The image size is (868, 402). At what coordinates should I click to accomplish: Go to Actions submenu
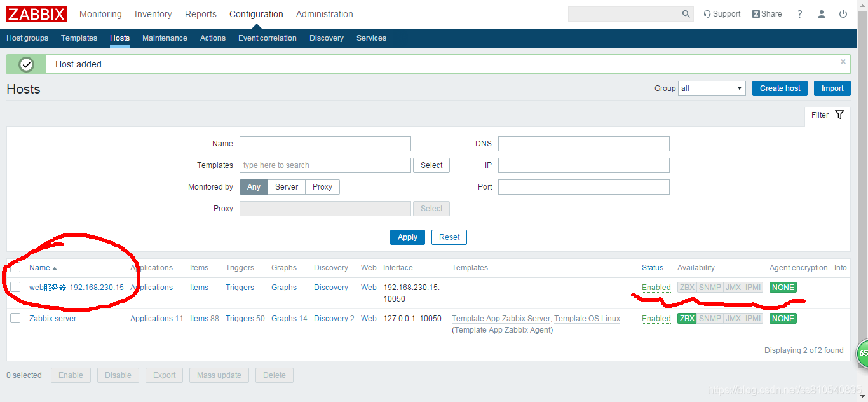pos(213,38)
